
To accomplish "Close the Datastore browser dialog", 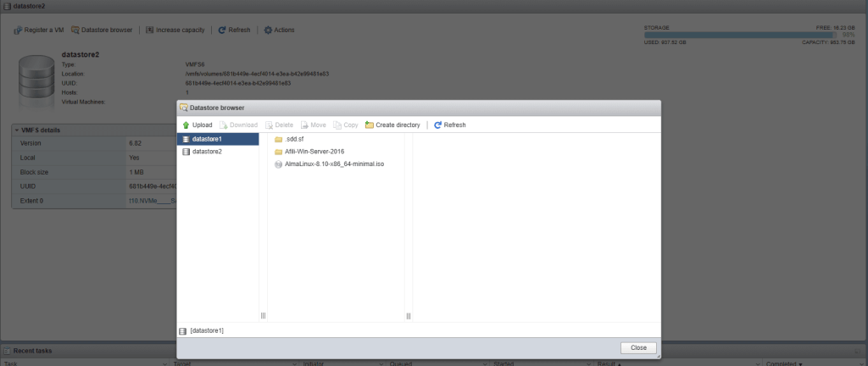I will (x=638, y=347).
